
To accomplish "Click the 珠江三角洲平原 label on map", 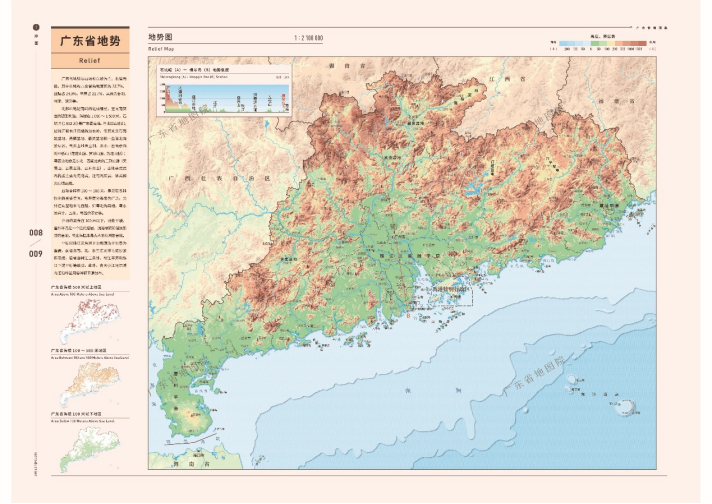I will (410, 256).
